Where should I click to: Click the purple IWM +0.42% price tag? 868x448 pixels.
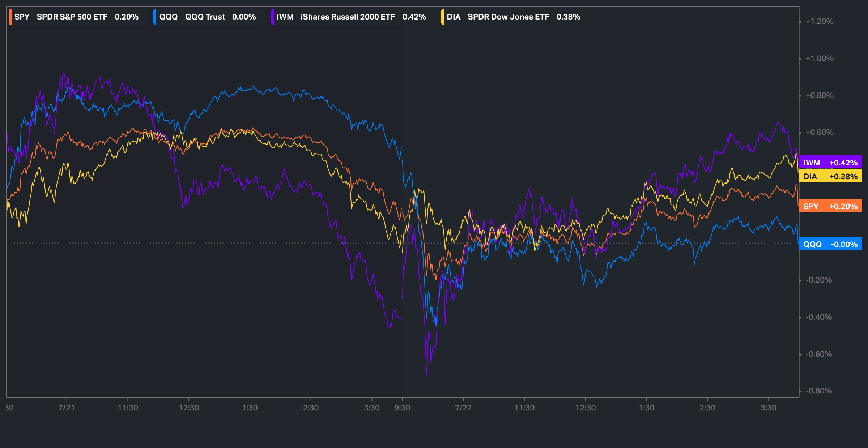click(x=830, y=163)
